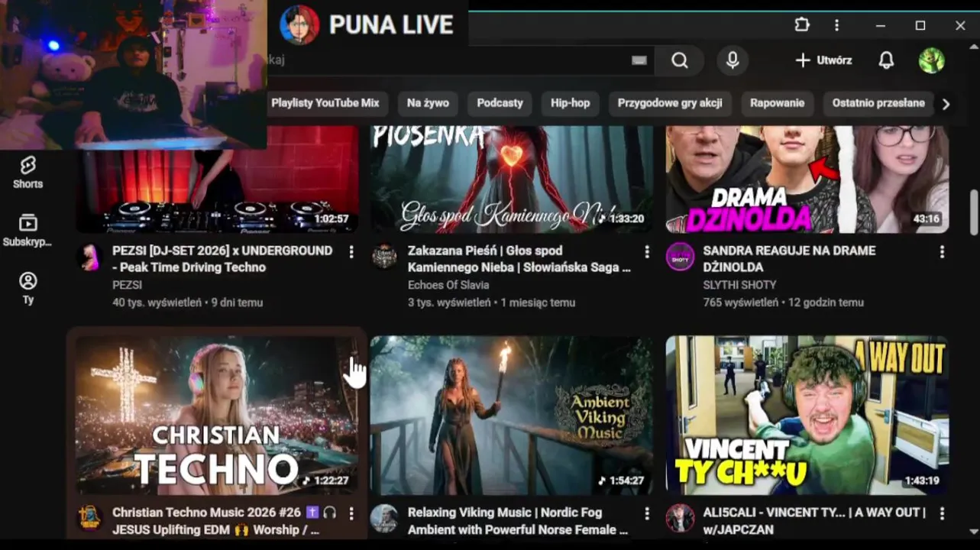Open Christian Techno channel avatar
This screenshot has height=550, width=980.
pyautogui.click(x=90, y=518)
